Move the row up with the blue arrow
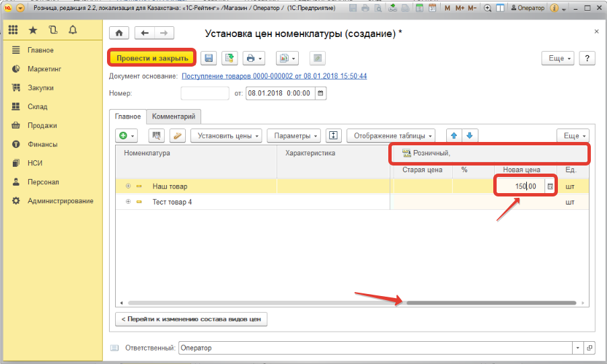Image resolution: width=607 pixels, height=364 pixels. pos(454,136)
